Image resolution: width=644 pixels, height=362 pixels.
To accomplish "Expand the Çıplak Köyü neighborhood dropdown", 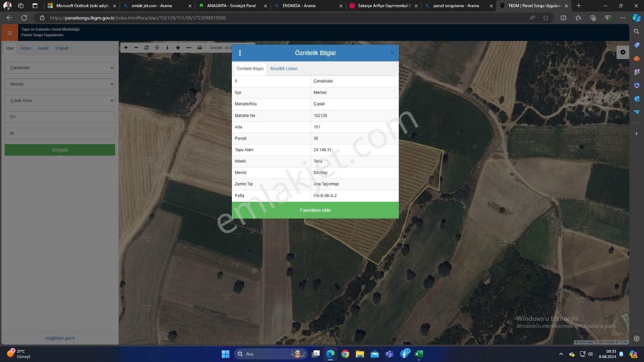I will tap(60, 101).
